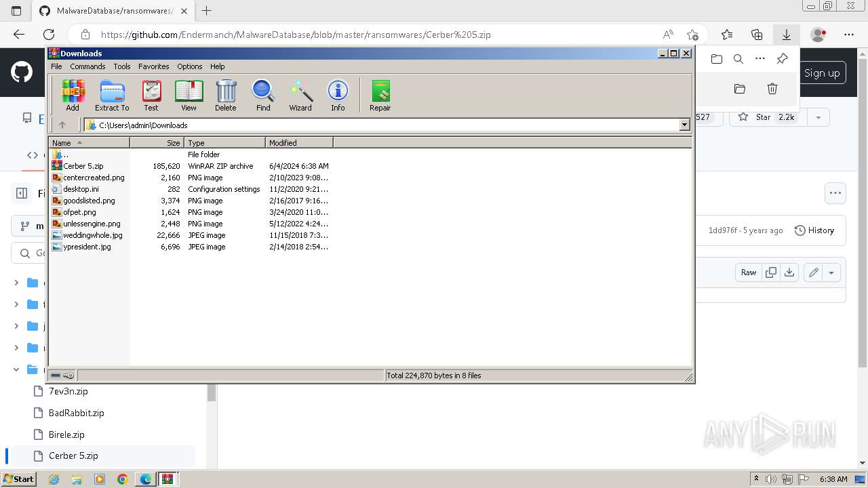Copy raw file icon on GitHub
868x488 pixels.
[771, 272]
